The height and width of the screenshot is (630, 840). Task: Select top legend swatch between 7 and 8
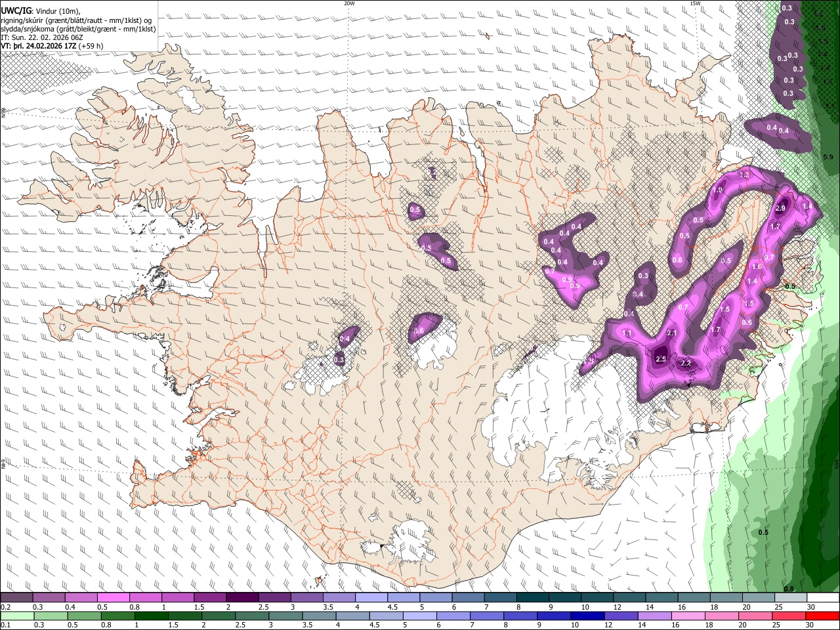pos(501,598)
